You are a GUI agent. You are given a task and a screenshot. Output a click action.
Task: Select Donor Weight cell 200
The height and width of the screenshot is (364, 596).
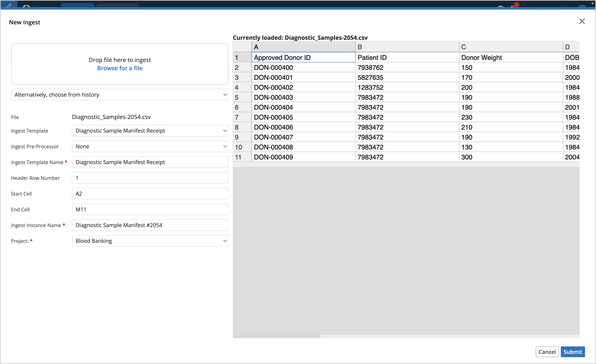pos(511,87)
